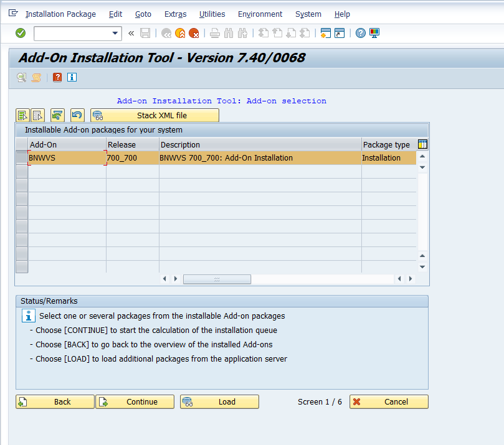Viewport: 504px width, 445px height.
Task: Click the Save icon in the toolbar
Action: coord(145,33)
